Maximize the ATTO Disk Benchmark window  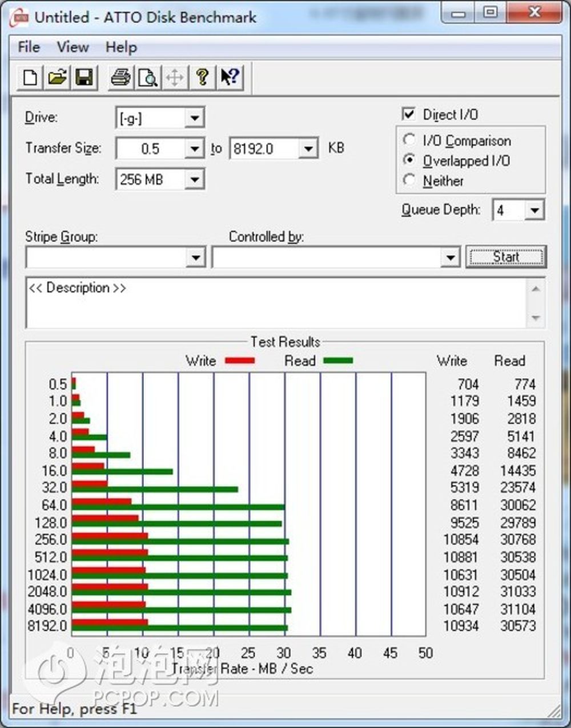489,13
